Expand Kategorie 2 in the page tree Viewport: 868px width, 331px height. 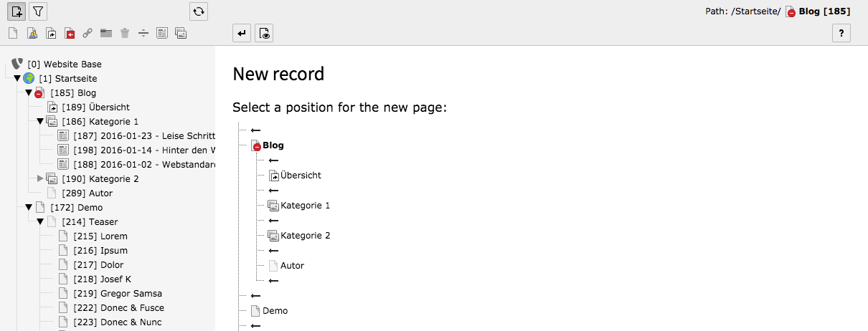pos(40,178)
